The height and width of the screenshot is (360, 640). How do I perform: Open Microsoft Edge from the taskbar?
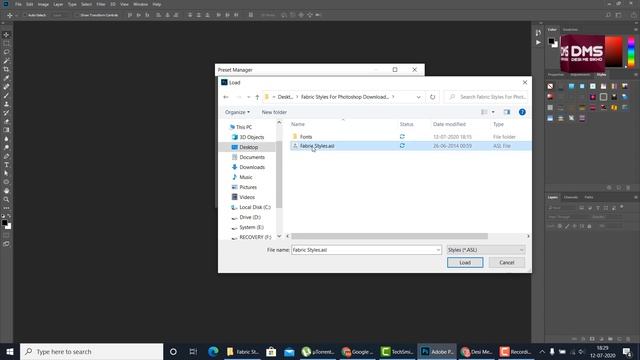[x=213, y=351]
